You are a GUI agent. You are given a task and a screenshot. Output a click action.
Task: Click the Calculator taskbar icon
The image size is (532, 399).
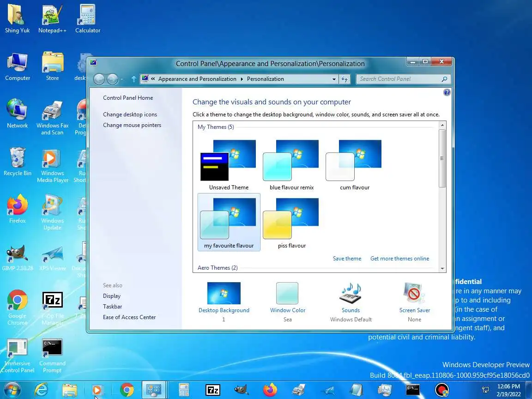click(183, 390)
